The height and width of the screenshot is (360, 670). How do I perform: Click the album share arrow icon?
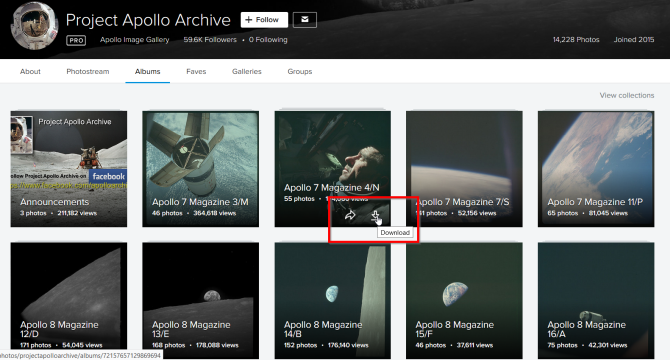point(350,215)
